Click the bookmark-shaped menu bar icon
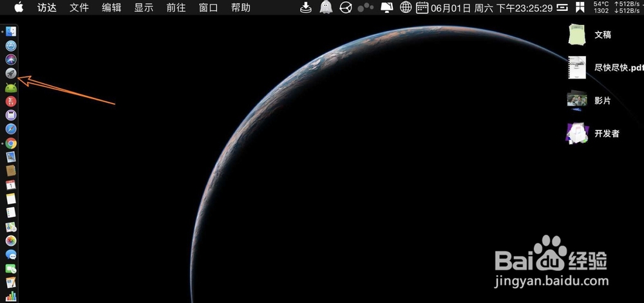 click(x=580, y=7)
